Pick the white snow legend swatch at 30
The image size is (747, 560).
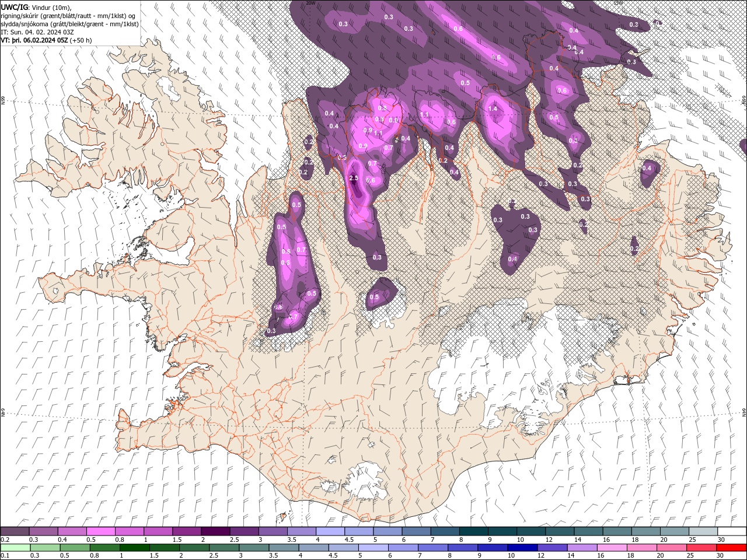[x=732, y=531]
